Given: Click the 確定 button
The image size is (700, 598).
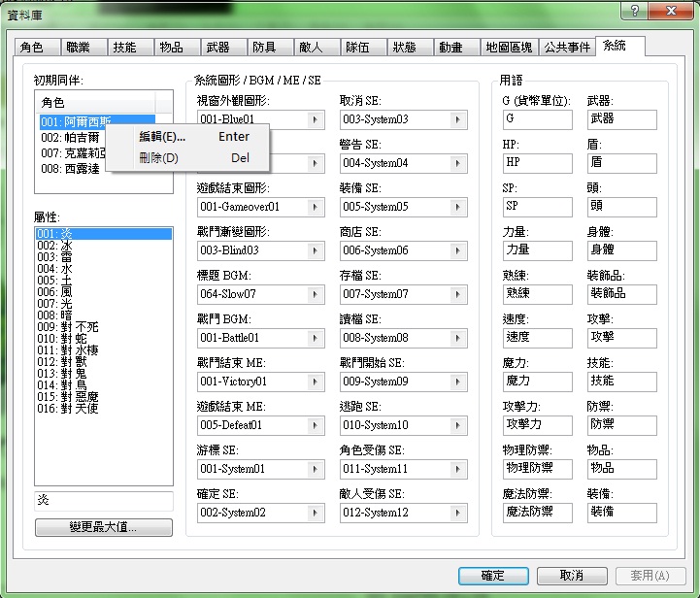Looking at the screenshot, I should pyautogui.click(x=493, y=576).
